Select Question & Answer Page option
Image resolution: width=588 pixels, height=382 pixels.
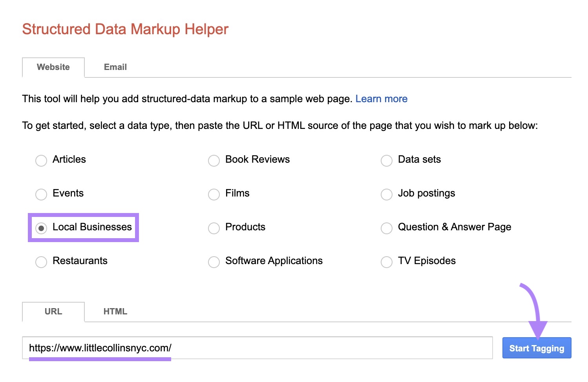[x=386, y=228]
